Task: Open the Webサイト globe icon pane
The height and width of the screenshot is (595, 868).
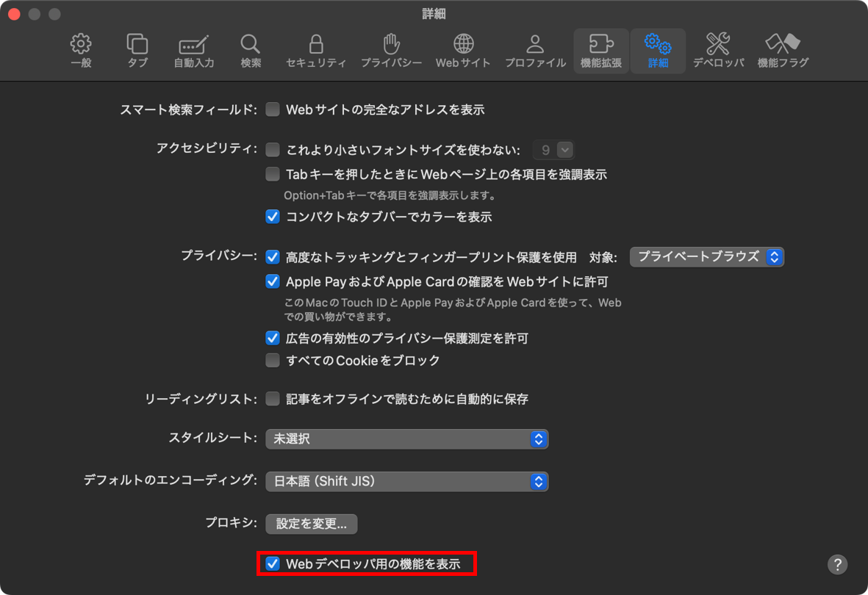Action: [463, 51]
